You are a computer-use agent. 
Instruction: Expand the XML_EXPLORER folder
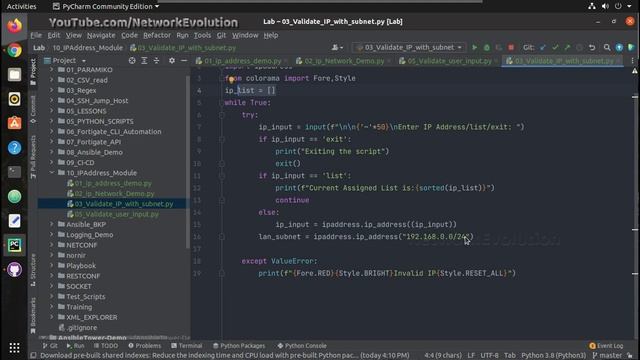coord(52,317)
